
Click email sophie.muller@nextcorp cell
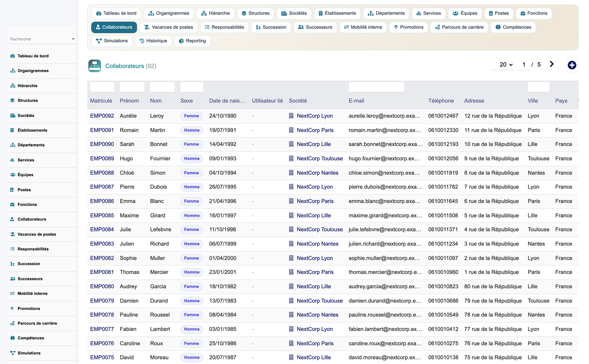(x=384, y=258)
